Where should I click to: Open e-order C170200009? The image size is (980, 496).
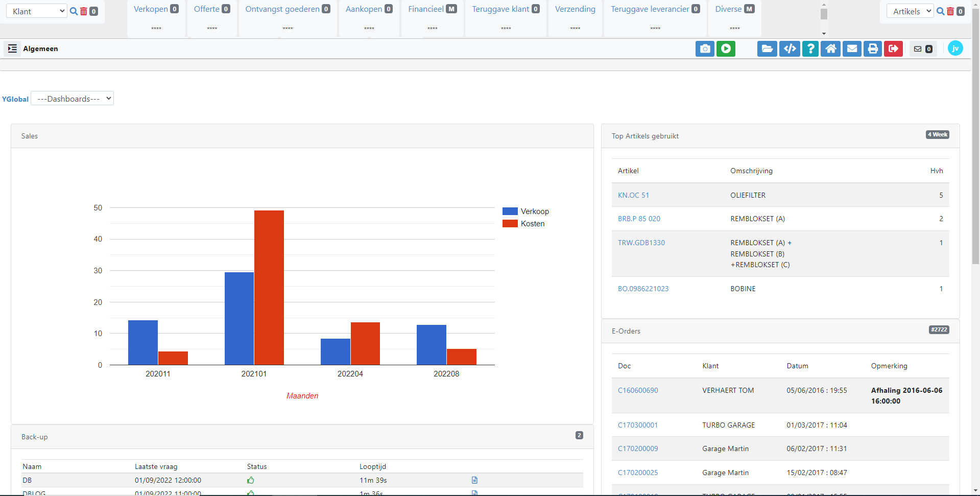[638, 448]
